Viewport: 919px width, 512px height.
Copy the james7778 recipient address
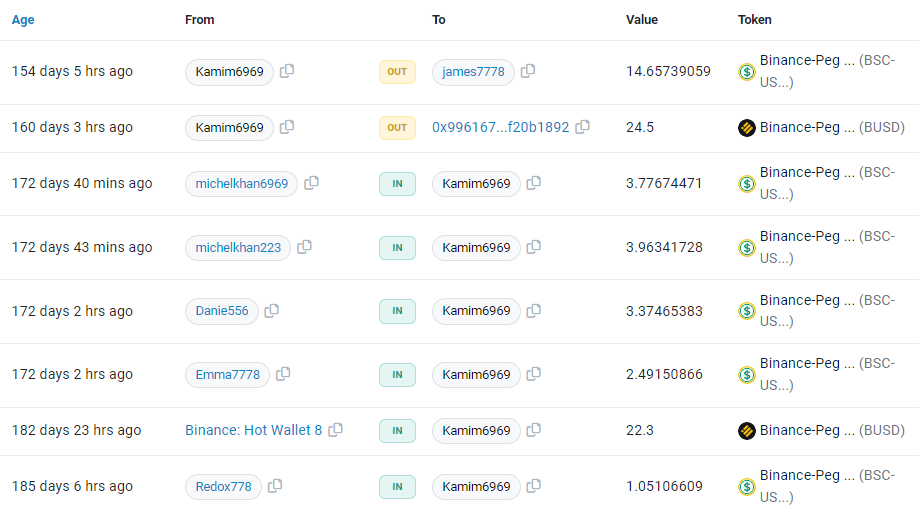(x=527, y=71)
